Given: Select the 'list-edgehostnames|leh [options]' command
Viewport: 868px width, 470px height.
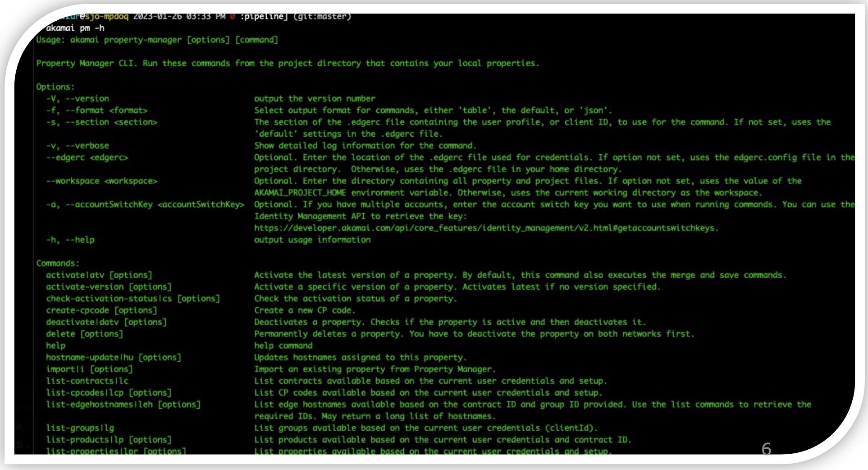Looking at the screenshot, I should (x=123, y=404).
